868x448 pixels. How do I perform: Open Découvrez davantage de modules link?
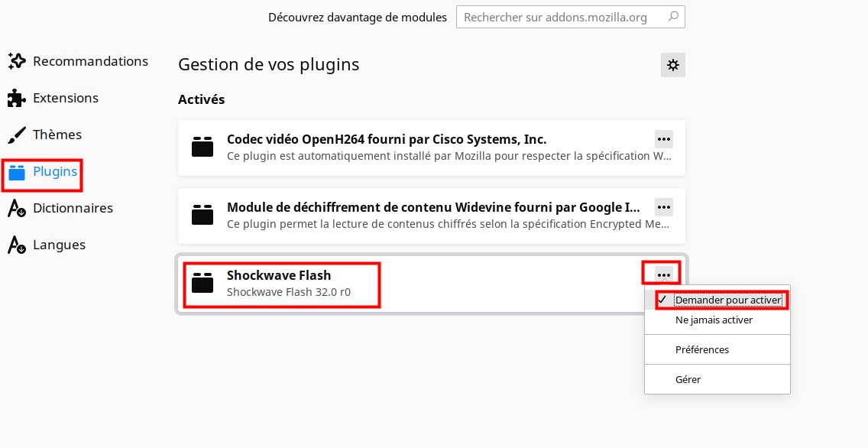click(358, 17)
